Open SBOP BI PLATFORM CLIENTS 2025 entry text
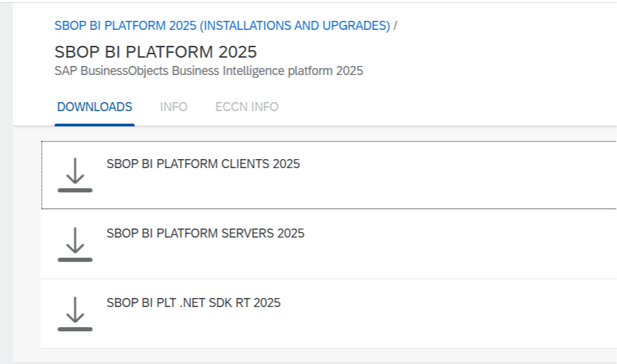Screen dimensions: 617x364 point(203,164)
